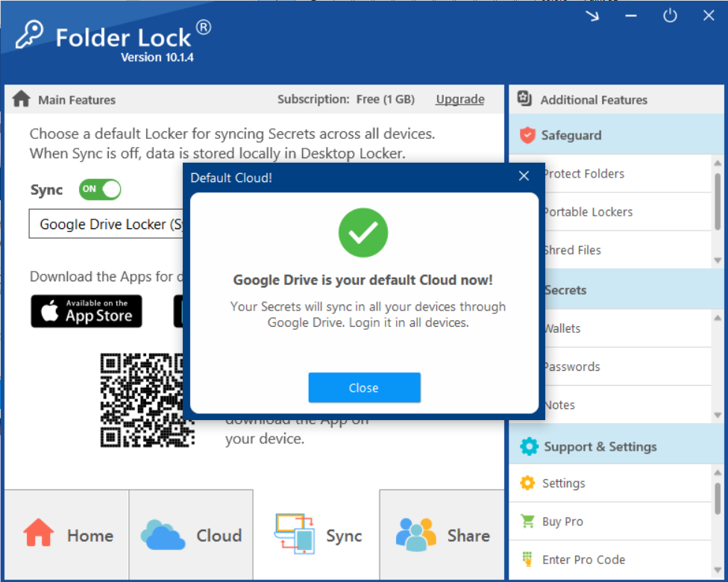Click the Safeguard list scrollbar thumb
The height and width of the screenshot is (582, 728).
(718, 201)
